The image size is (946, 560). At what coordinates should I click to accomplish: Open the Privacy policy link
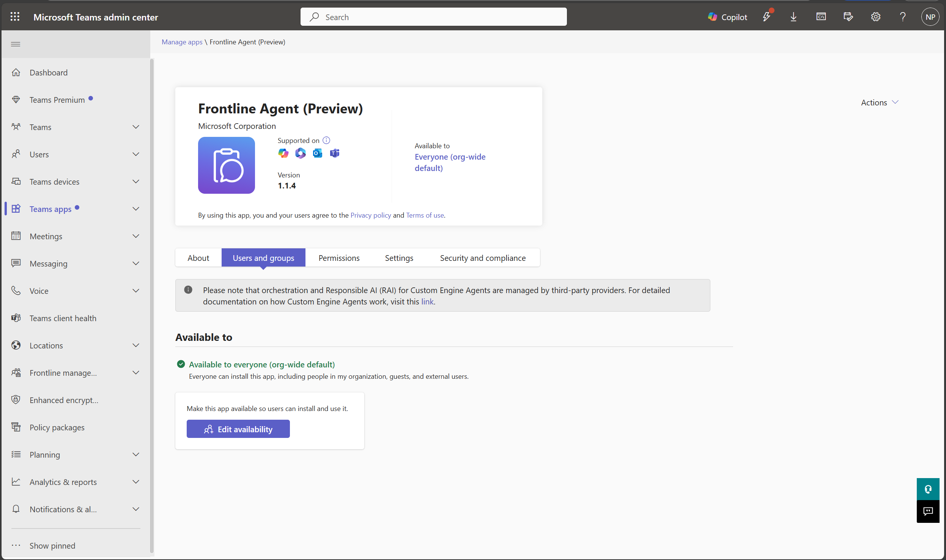coord(370,215)
